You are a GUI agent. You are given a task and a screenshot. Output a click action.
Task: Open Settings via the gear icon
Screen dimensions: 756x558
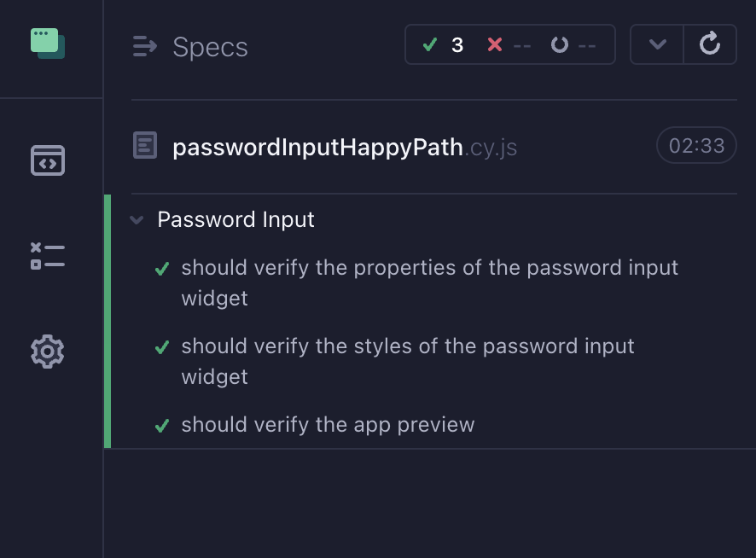pos(47,351)
